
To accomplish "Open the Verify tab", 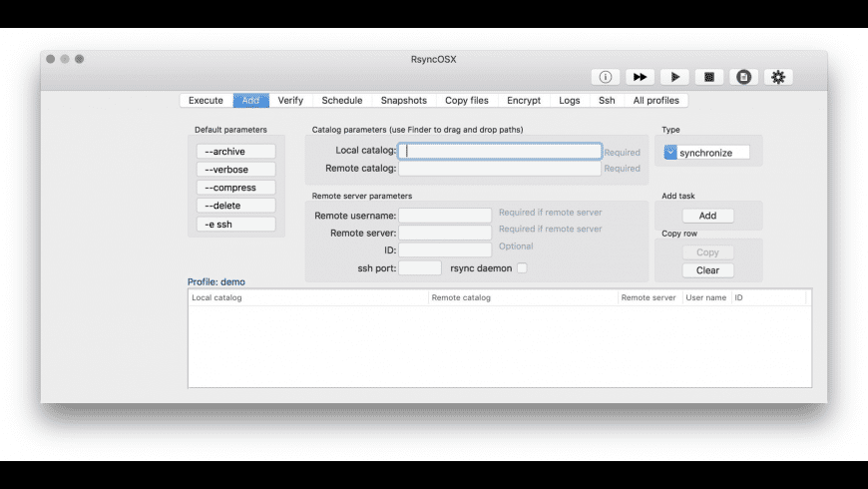I will [290, 100].
